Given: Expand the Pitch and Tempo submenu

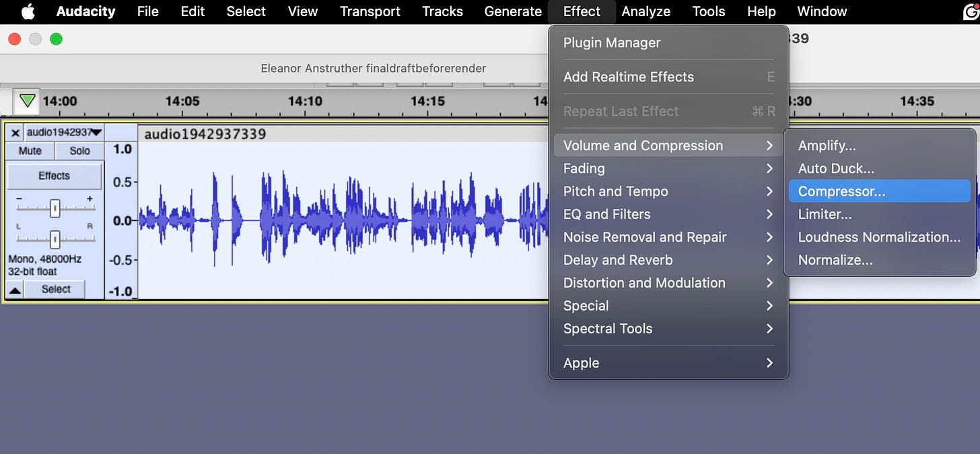Looking at the screenshot, I should coord(668,191).
